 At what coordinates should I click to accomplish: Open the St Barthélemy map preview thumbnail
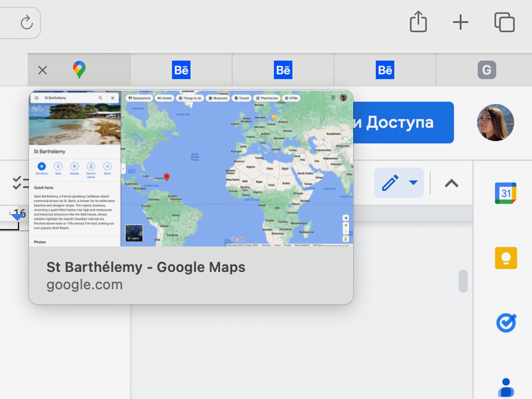[191, 169]
